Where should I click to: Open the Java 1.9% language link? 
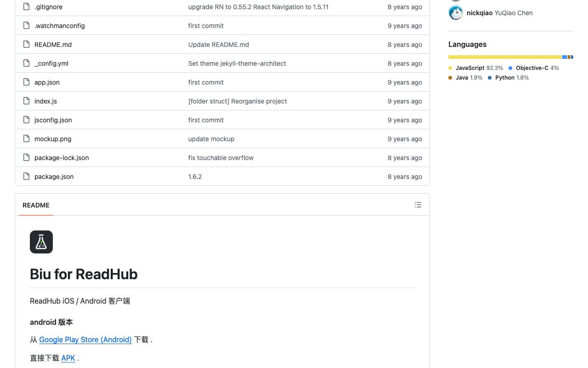[465, 78]
